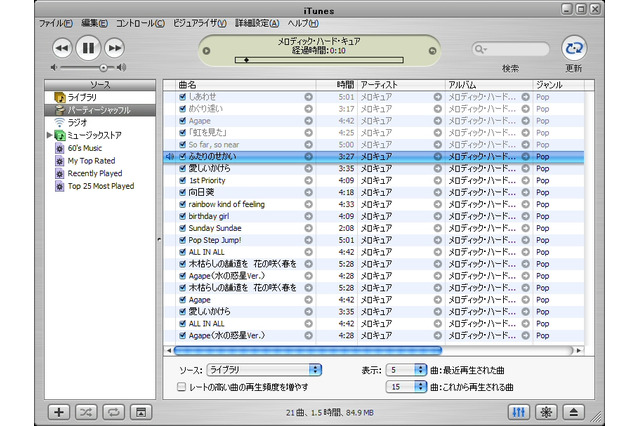This screenshot has height=426, width=640.
Task: Sort by ジャンル column header
Action: (x=559, y=85)
